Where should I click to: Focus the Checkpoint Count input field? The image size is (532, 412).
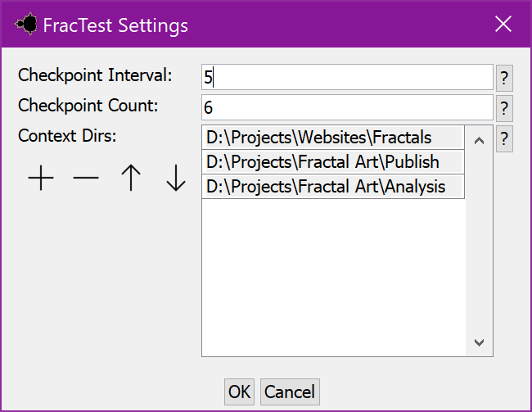point(347,107)
